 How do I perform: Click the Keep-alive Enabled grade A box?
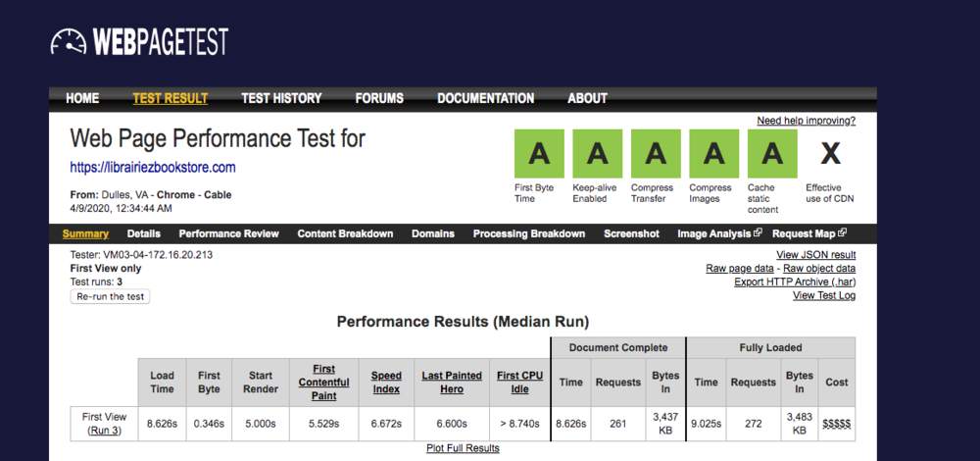tap(597, 153)
